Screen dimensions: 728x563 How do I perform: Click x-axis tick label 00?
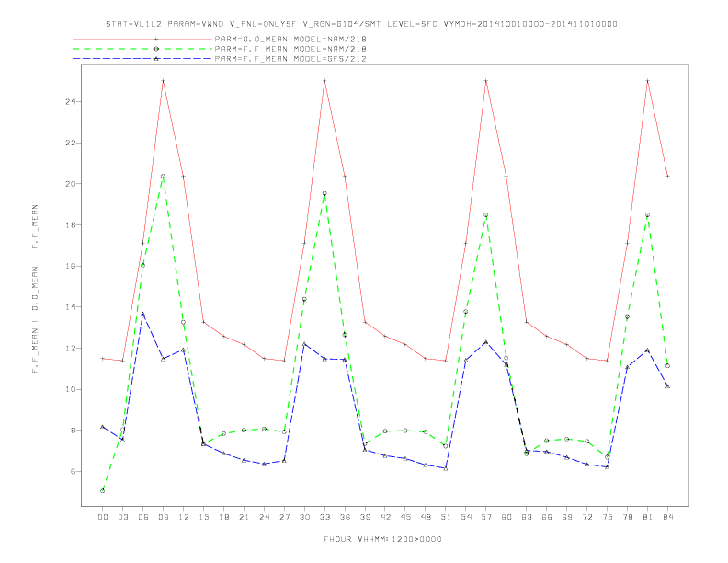click(x=103, y=517)
